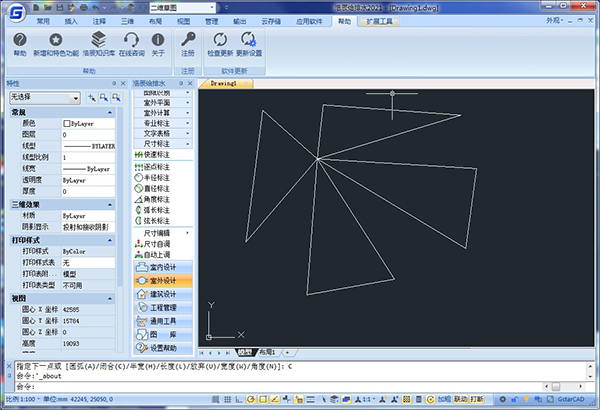Switch to the 插入 ribbon tab
The image size is (600, 410).
coord(72,19)
